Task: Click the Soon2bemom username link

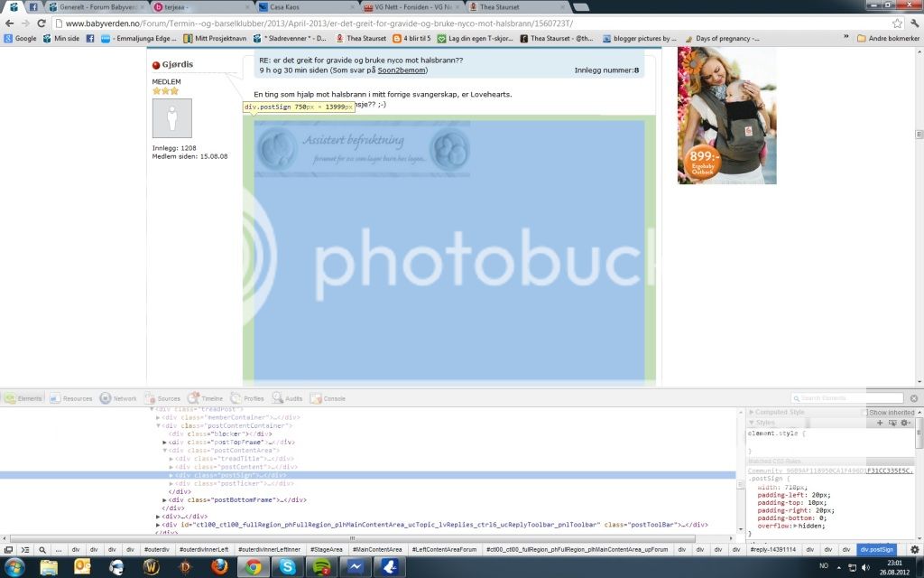Action: tap(401, 70)
